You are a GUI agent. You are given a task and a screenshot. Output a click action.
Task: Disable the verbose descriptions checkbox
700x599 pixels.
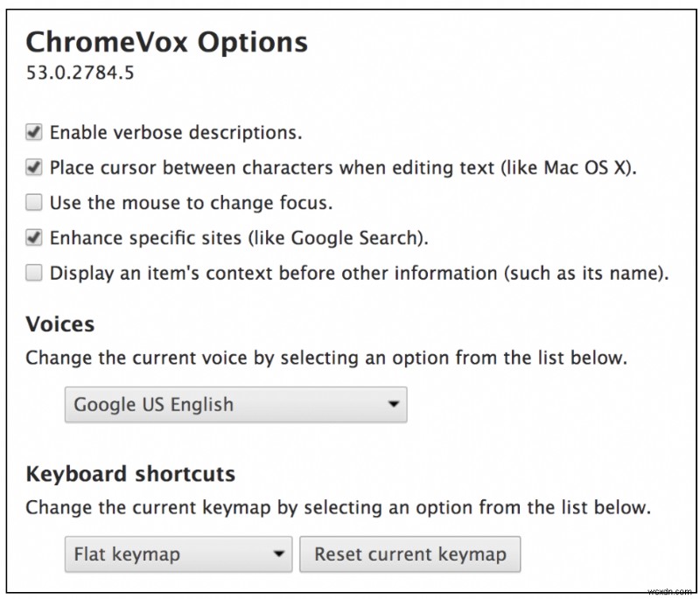point(34,133)
